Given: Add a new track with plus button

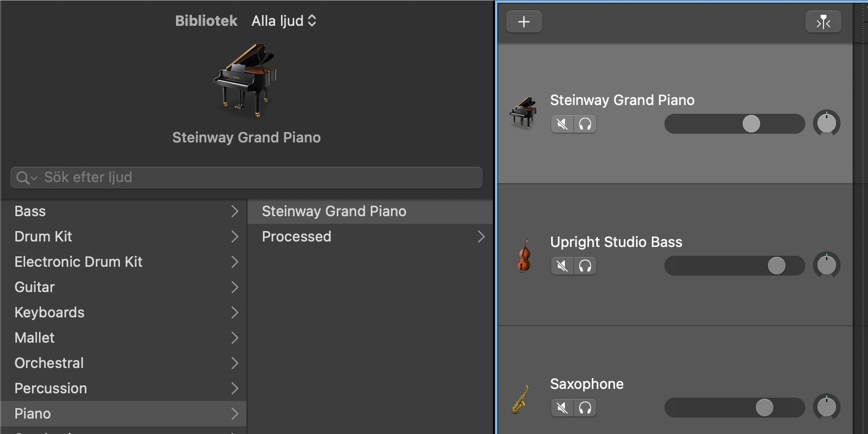Looking at the screenshot, I should click(524, 22).
